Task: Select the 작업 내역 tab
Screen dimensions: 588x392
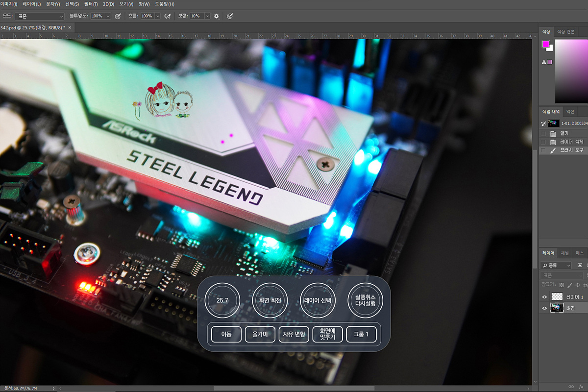Action: tap(551, 111)
